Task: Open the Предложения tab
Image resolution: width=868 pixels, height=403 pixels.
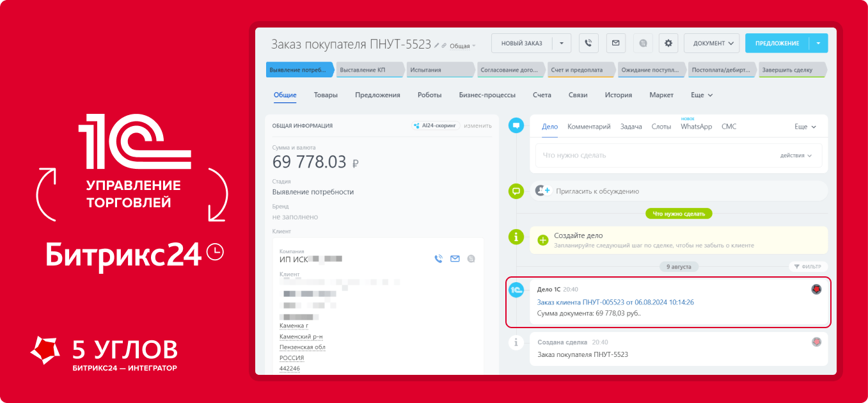Action: pyautogui.click(x=377, y=95)
